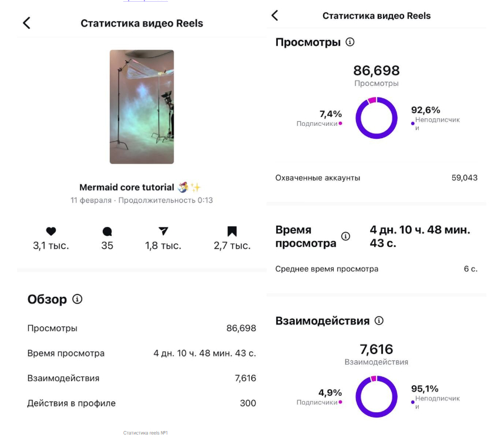Open the info icon beside Время просмотра
Screen dimensions: 504x441
click(x=345, y=236)
